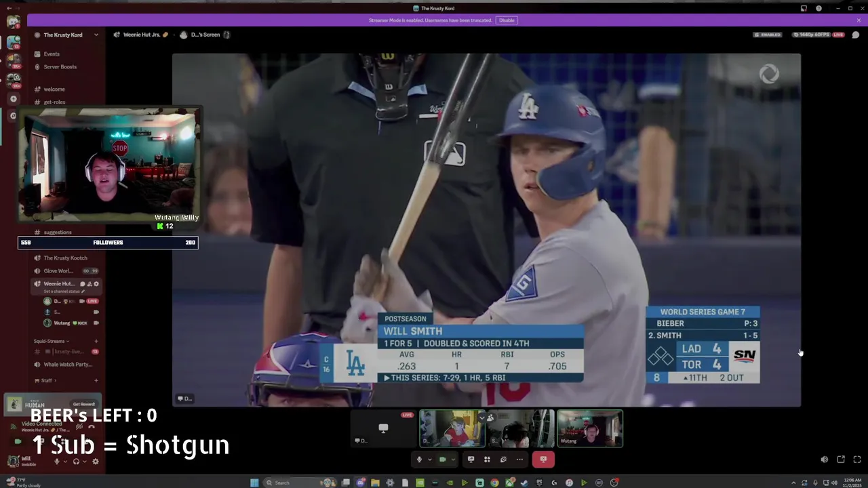Toggle mute microphone in user panel
Viewport: 868px width, 488px height.
point(57,462)
